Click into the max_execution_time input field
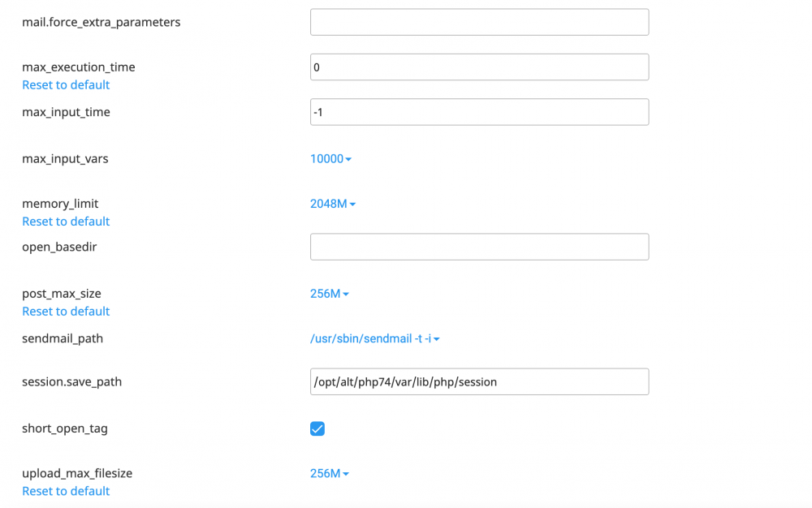Viewport: 812px width, 508px height. click(479, 67)
